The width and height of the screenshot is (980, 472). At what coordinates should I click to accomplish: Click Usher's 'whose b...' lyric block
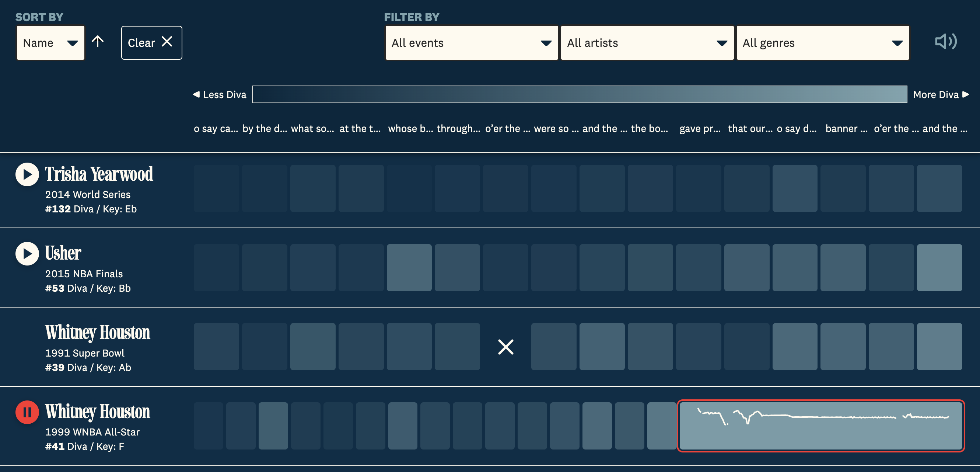click(x=409, y=268)
